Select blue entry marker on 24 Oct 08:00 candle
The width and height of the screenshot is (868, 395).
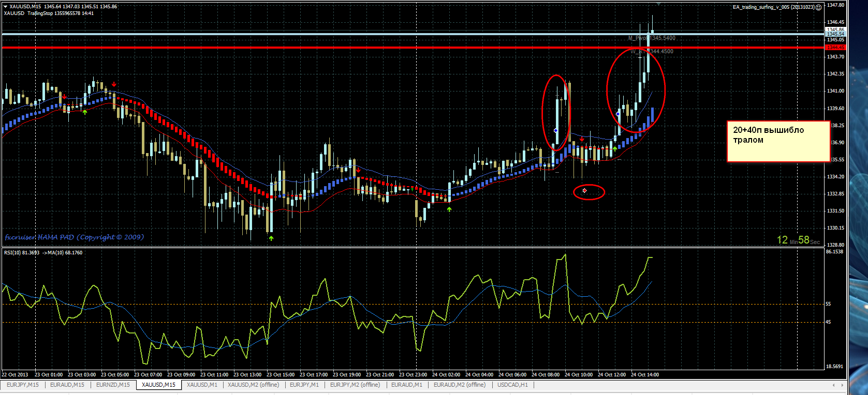(556, 131)
